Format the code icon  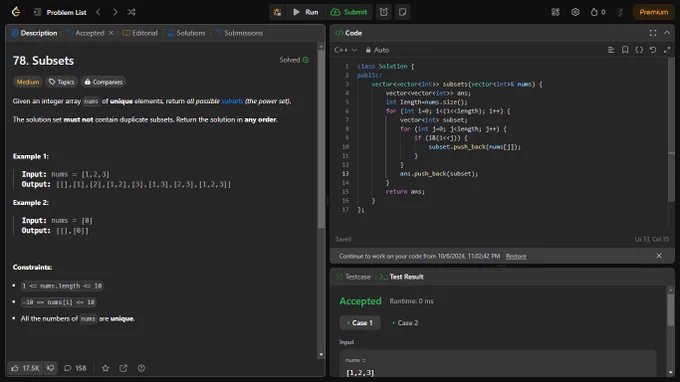click(611, 50)
